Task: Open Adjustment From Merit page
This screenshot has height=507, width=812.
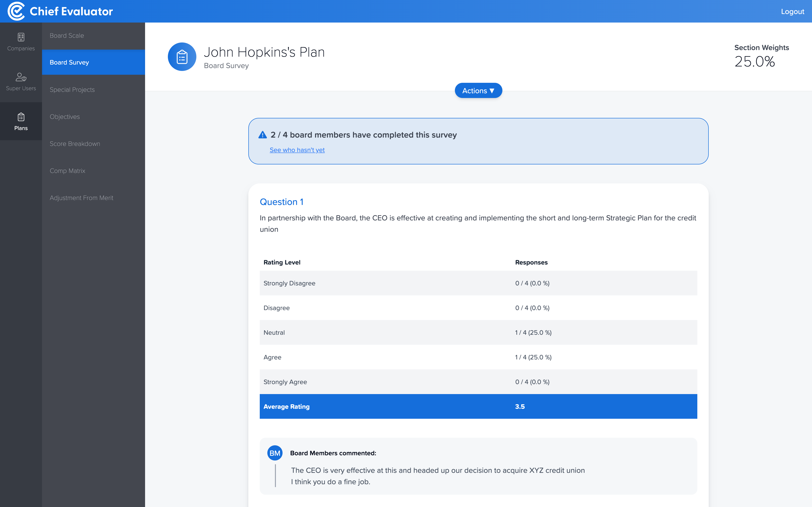Action: (81, 198)
